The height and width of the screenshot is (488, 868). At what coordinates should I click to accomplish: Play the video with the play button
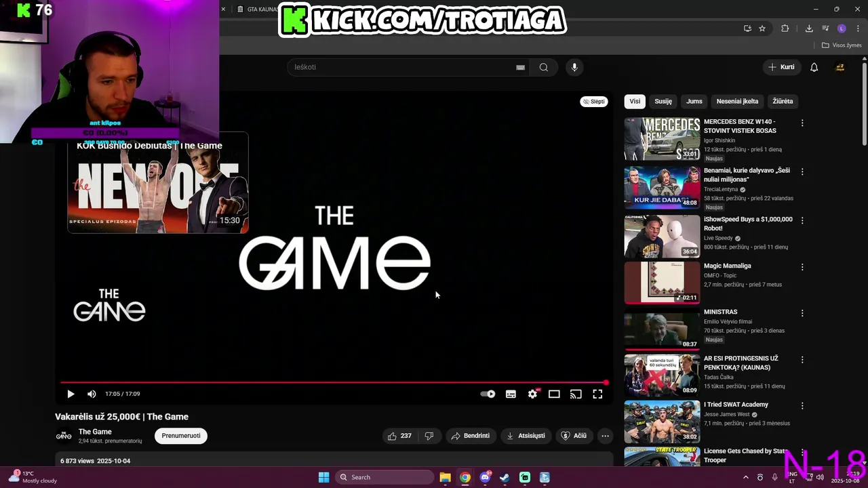tap(71, 394)
